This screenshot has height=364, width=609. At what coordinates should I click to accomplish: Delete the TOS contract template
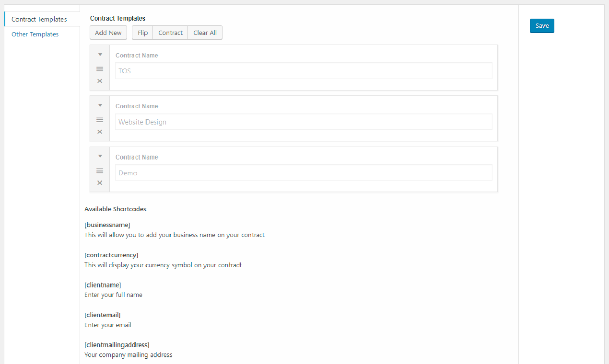pos(99,80)
